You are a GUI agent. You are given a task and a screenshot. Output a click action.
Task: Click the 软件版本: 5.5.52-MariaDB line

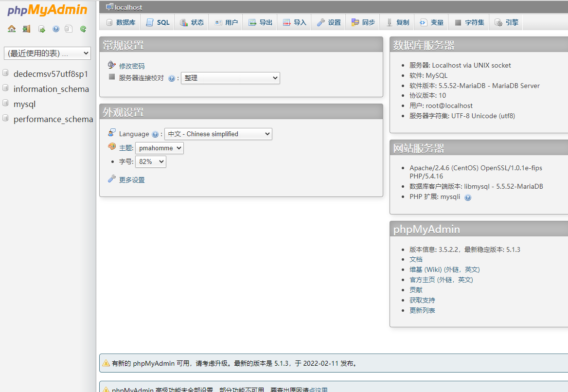point(475,86)
